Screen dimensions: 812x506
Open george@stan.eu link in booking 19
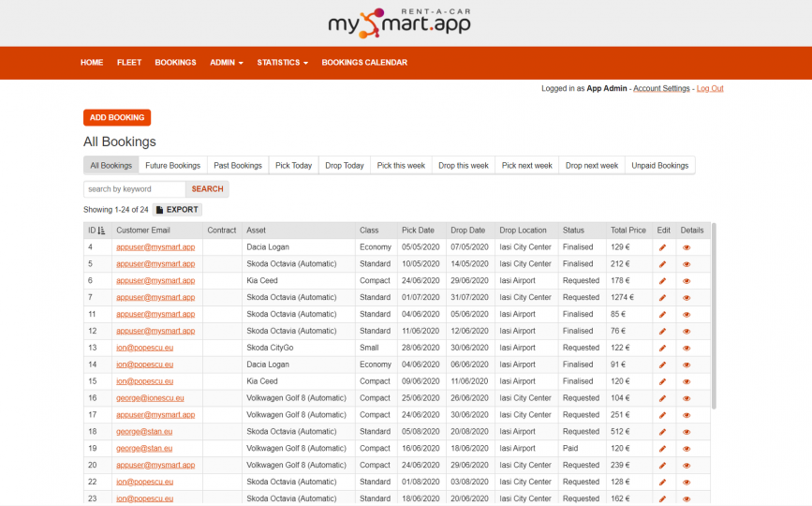[144, 449]
